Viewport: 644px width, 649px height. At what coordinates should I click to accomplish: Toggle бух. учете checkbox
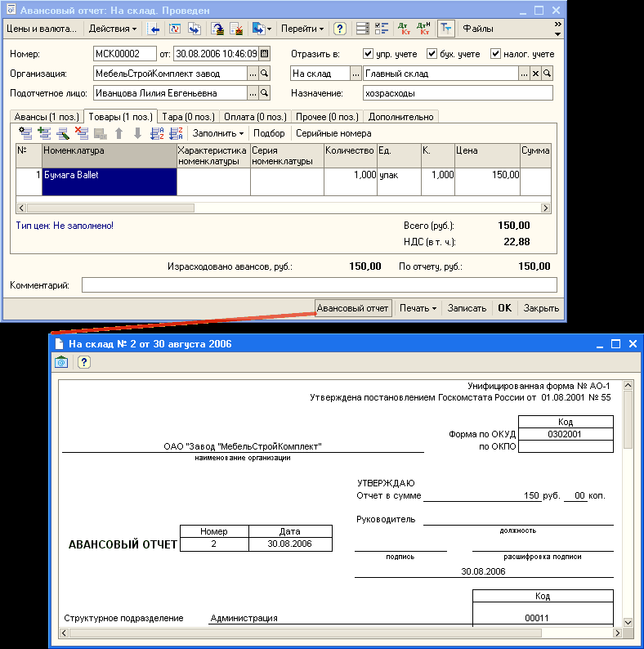[432, 53]
